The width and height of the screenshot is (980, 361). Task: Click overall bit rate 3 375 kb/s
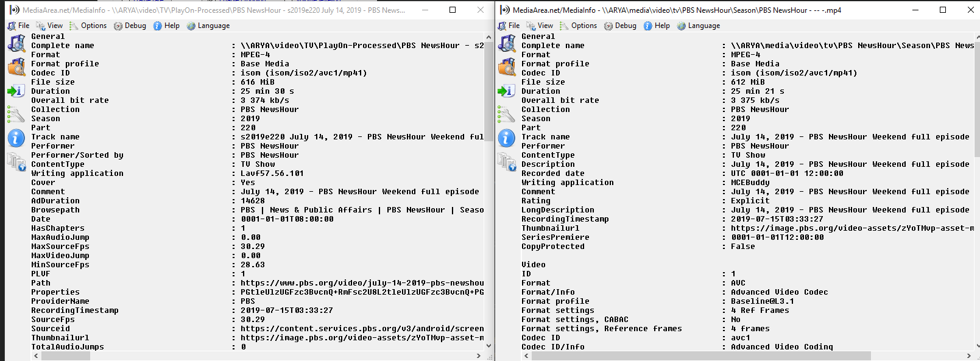coord(755,100)
